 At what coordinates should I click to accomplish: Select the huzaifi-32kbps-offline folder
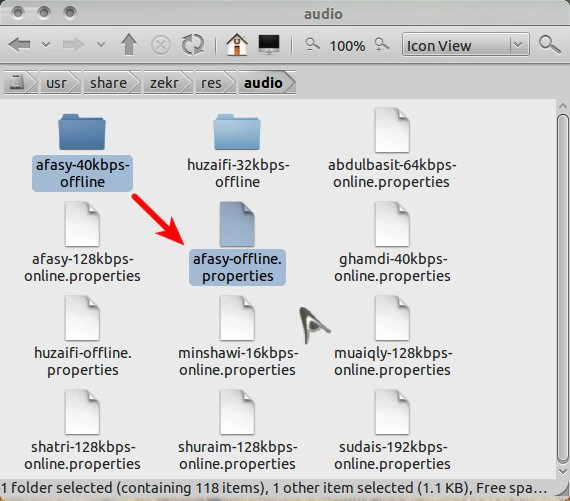point(237,132)
